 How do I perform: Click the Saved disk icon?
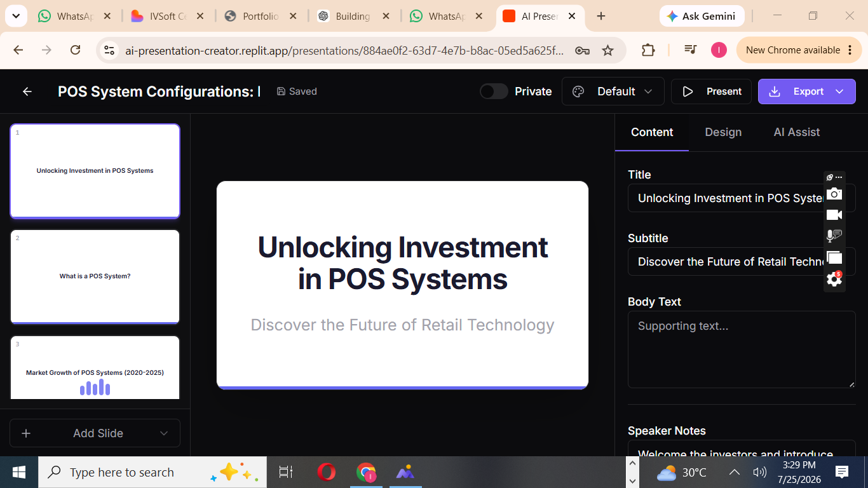pyautogui.click(x=281, y=91)
